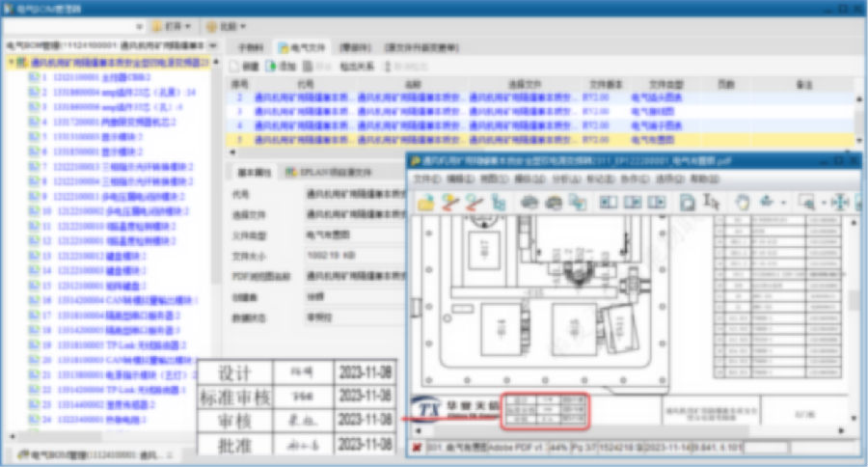Click the 文件类型 field showing 电气布置图
Screen dimensions: 868x467
tap(355, 234)
